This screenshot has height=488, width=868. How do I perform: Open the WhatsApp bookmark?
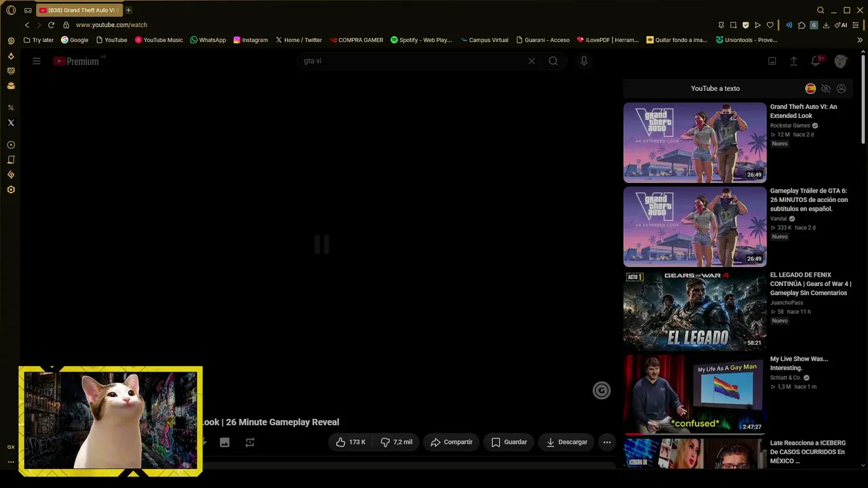208,40
